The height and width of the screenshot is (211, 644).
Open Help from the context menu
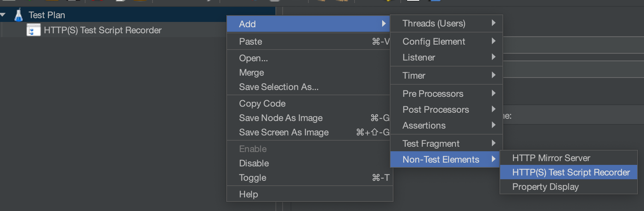click(249, 194)
